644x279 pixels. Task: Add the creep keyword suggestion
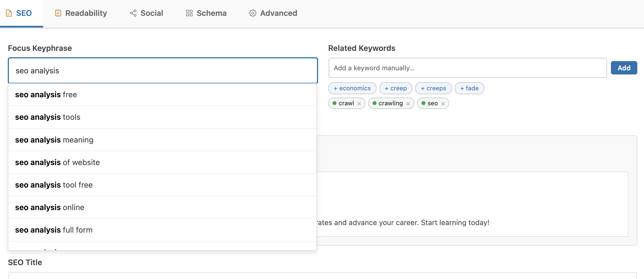[396, 88]
